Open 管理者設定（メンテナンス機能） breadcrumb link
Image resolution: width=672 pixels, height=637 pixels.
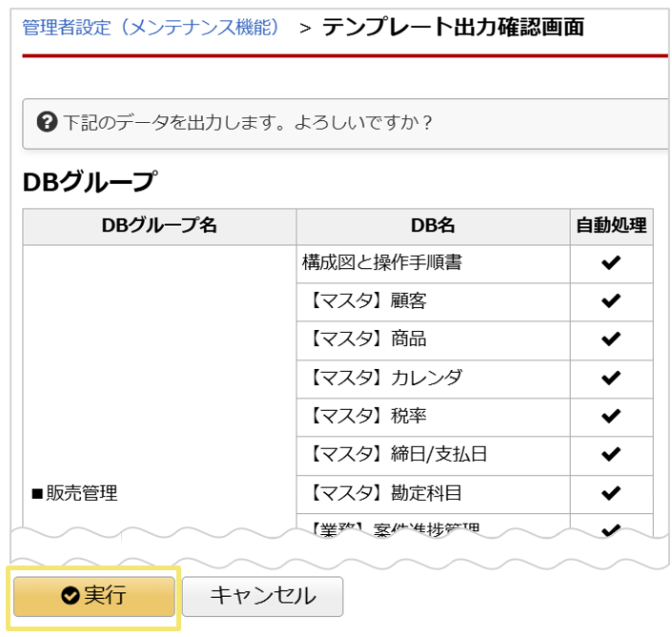point(151,28)
